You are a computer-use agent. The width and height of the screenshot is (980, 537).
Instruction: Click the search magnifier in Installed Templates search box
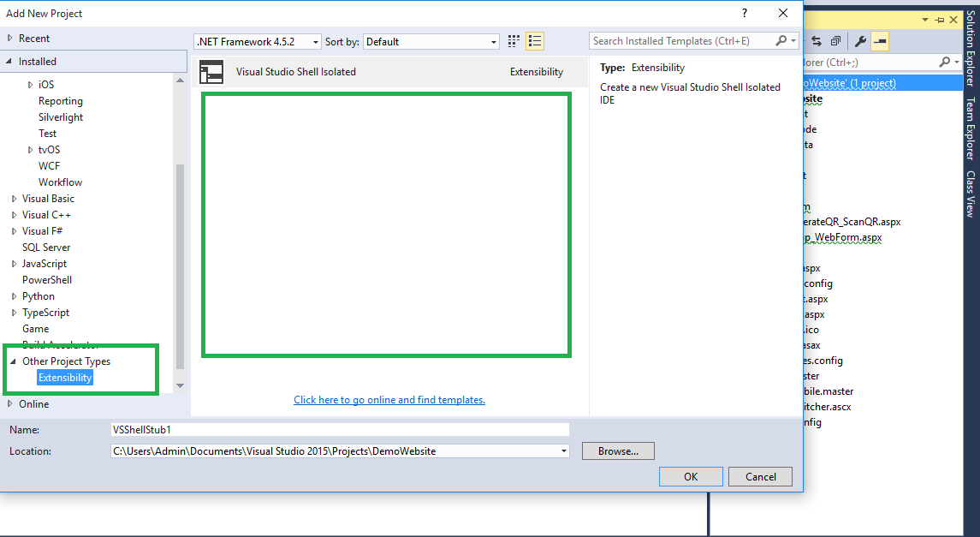click(781, 40)
